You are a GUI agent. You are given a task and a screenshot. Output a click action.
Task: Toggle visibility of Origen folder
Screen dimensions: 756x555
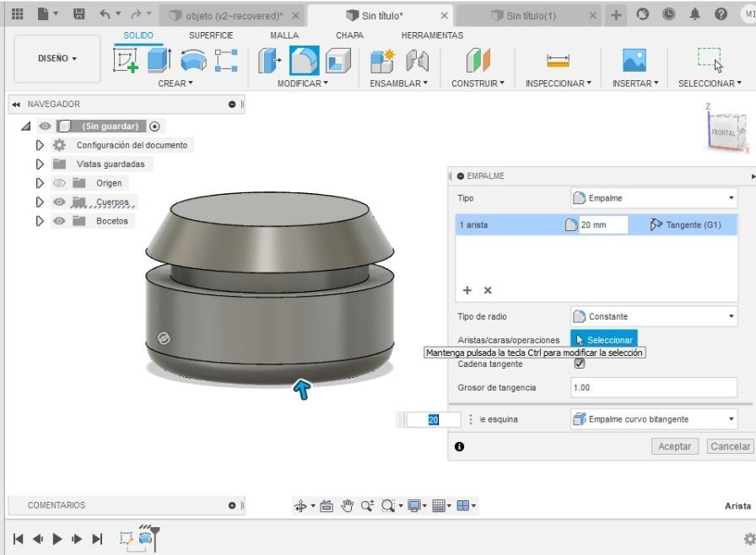(59, 182)
